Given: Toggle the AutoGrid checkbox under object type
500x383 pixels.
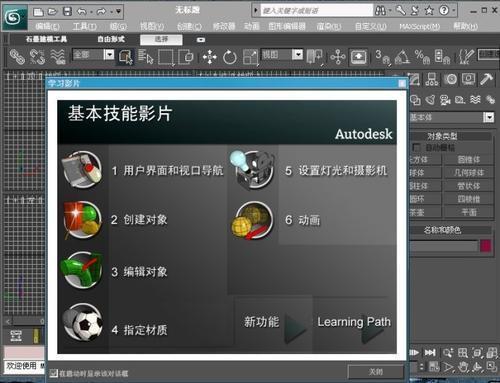Looking at the screenshot, I should 416,147.
